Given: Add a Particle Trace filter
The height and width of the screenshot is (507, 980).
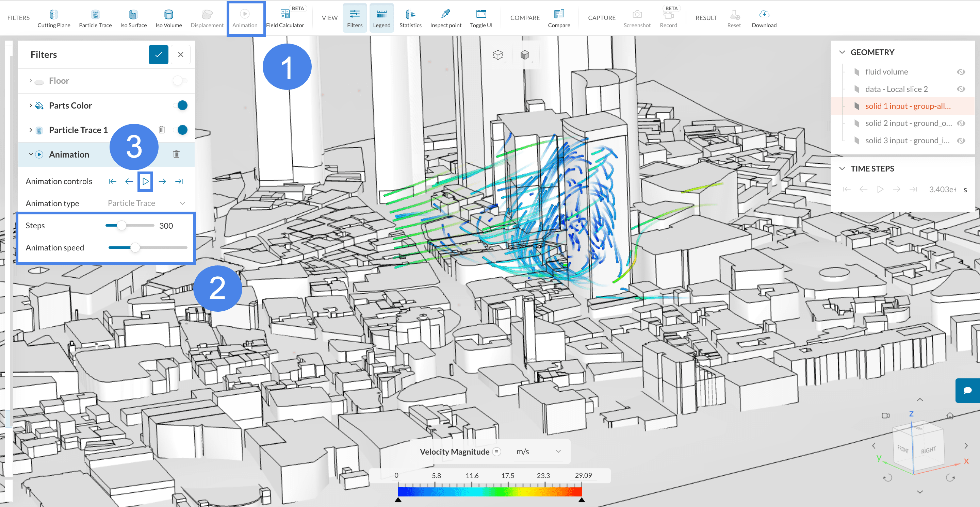Looking at the screenshot, I should click(95, 18).
